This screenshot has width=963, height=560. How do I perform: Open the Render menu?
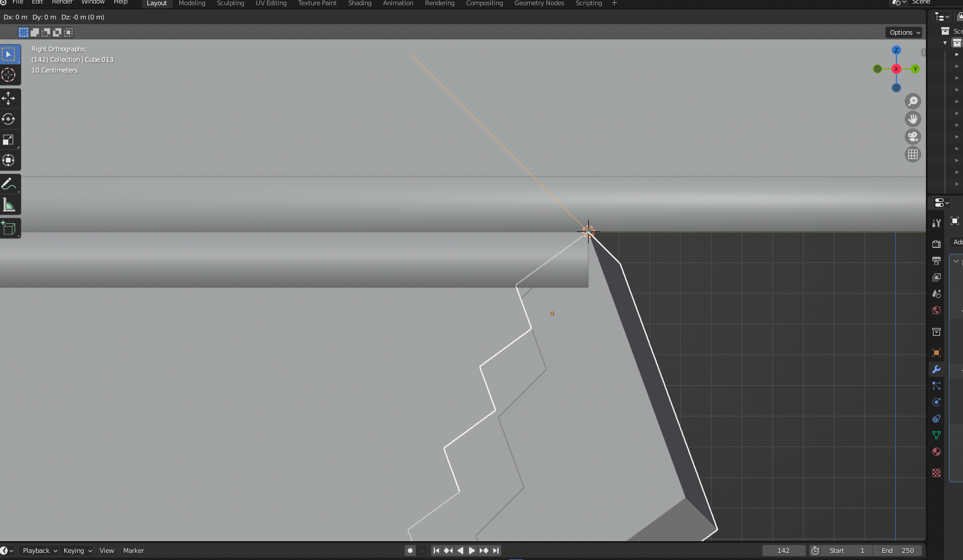click(62, 2)
